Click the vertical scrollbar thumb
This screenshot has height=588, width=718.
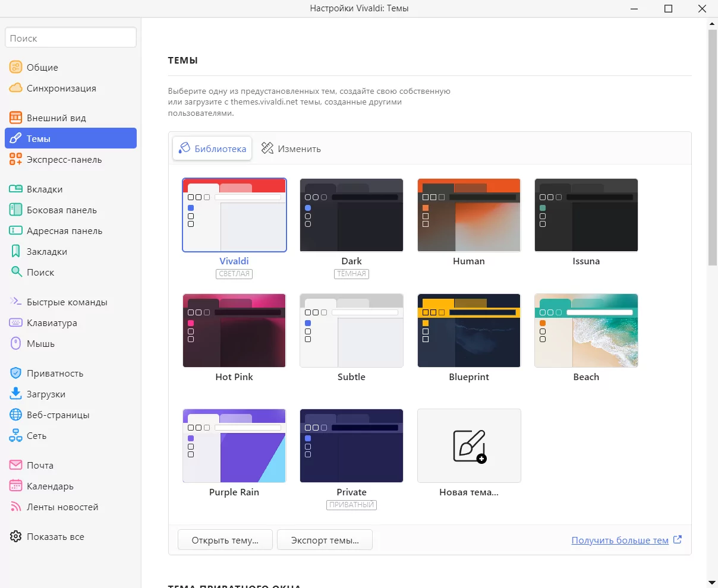click(713, 147)
